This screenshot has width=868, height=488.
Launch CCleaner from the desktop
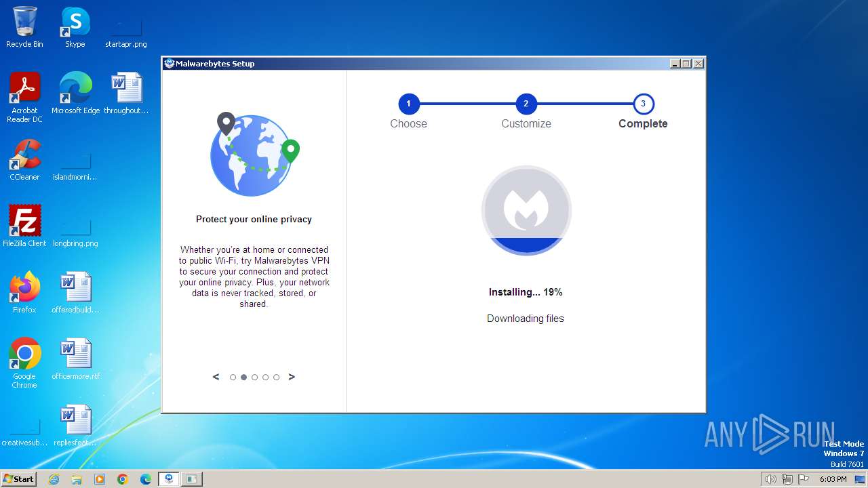click(24, 160)
